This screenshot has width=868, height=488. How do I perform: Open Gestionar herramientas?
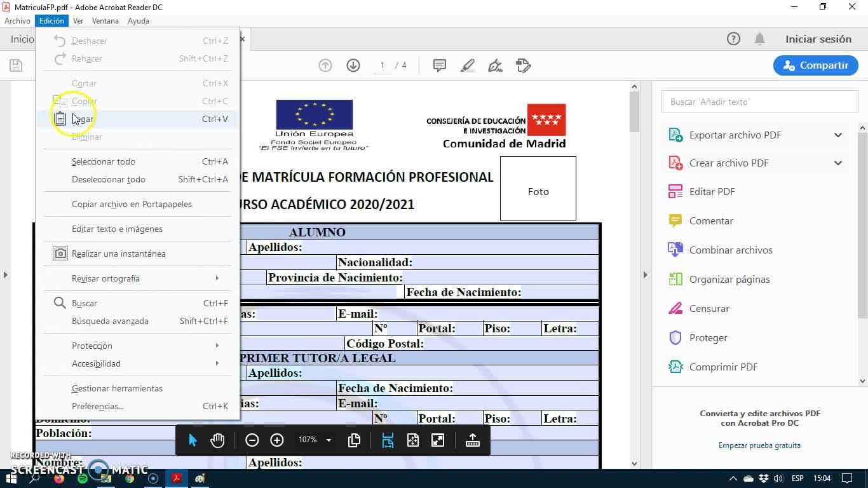[x=137, y=388]
